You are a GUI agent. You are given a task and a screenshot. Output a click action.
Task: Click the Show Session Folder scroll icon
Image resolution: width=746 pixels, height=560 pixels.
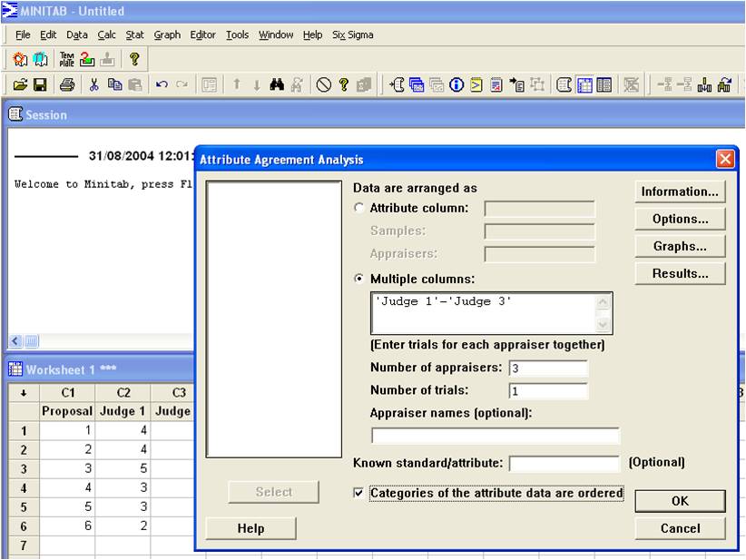click(x=564, y=85)
